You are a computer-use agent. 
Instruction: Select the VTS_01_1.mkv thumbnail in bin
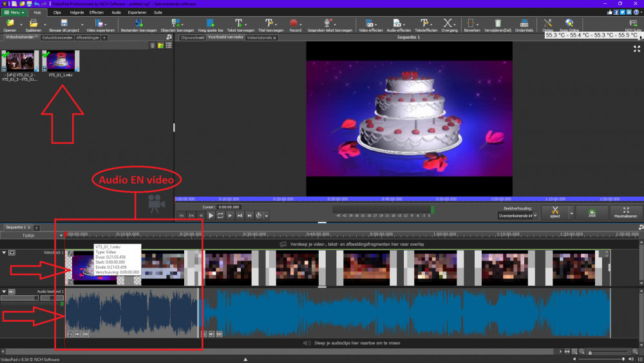pyautogui.click(x=61, y=61)
